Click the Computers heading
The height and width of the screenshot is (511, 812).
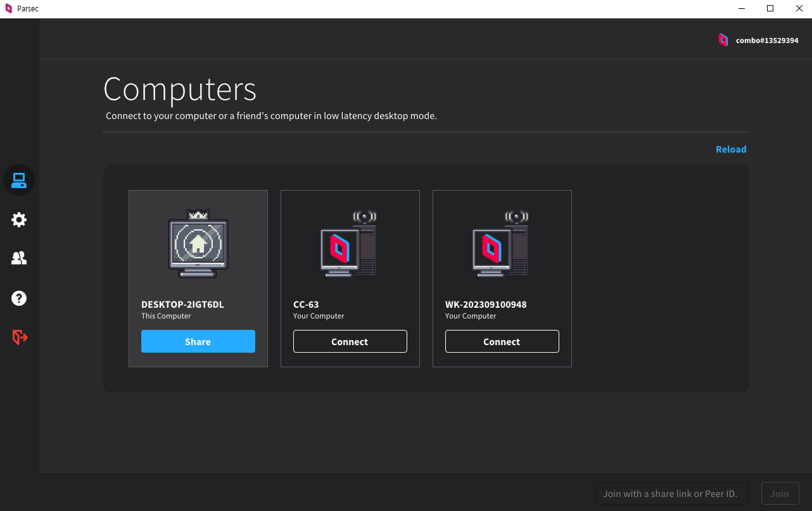point(180,89)
